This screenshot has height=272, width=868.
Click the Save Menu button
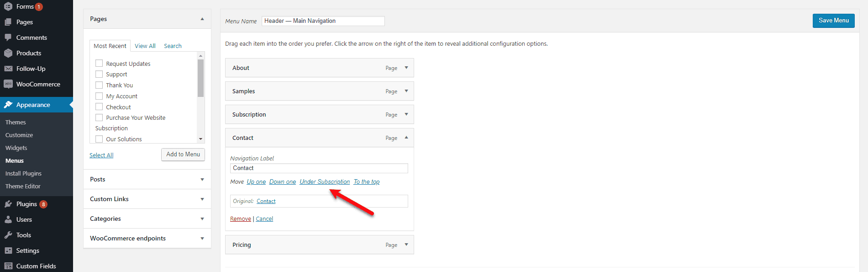tap(833, 21)
